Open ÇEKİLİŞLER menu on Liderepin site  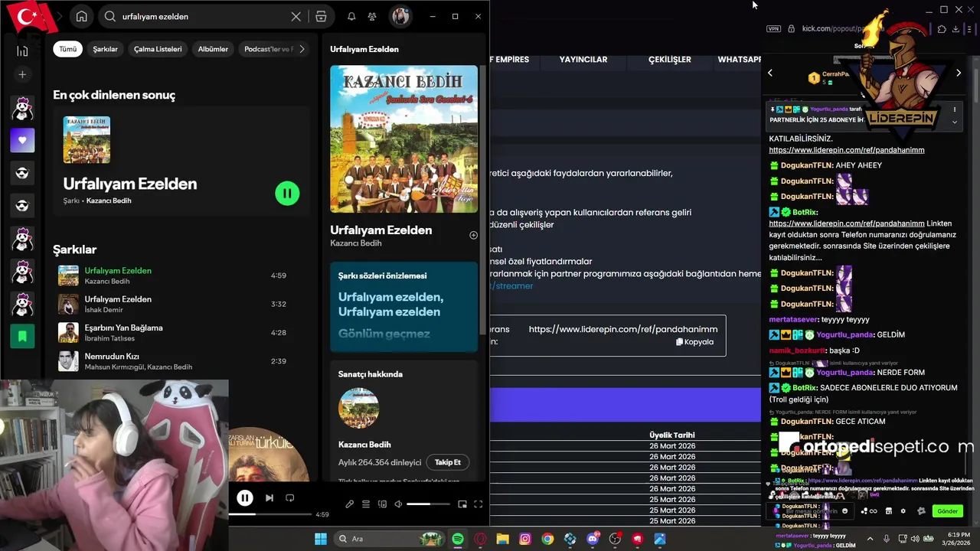point(670,60)
